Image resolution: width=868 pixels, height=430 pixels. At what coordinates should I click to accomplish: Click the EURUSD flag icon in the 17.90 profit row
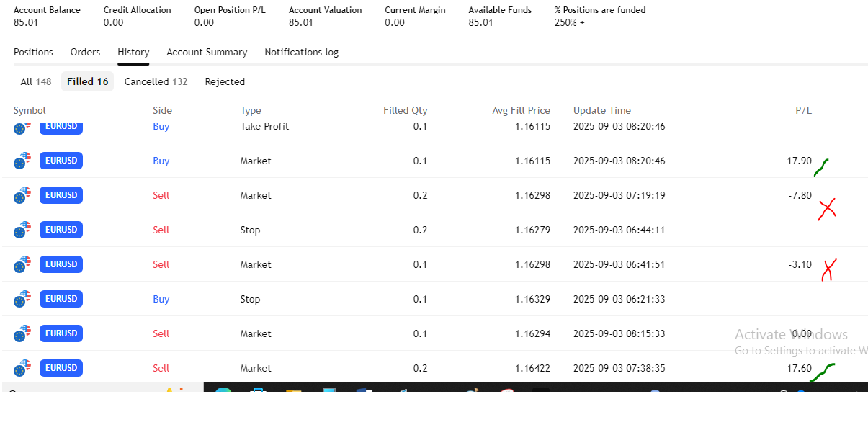(x=22, y=161)
